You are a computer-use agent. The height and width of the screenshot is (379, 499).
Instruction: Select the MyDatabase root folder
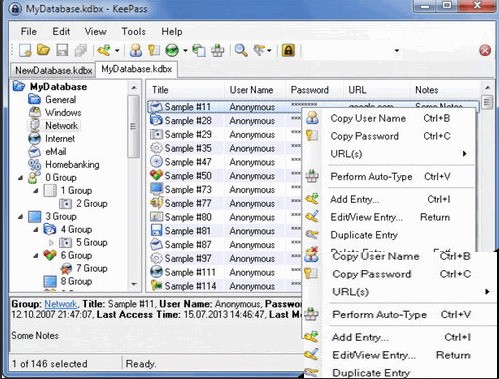click(x=58, y=87)
